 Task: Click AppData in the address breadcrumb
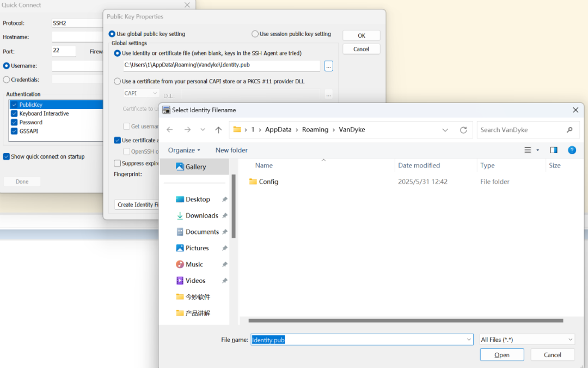(278, 130)
